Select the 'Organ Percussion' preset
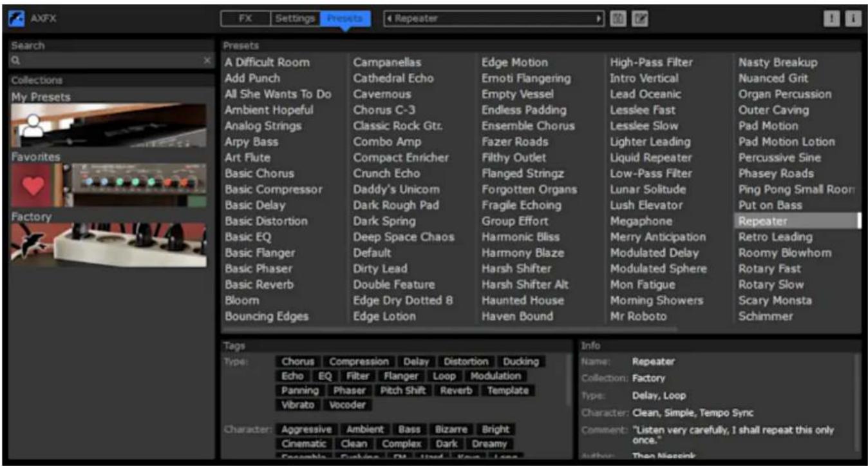The width and height of the screenshot is (868, 466). click(785, 94)
